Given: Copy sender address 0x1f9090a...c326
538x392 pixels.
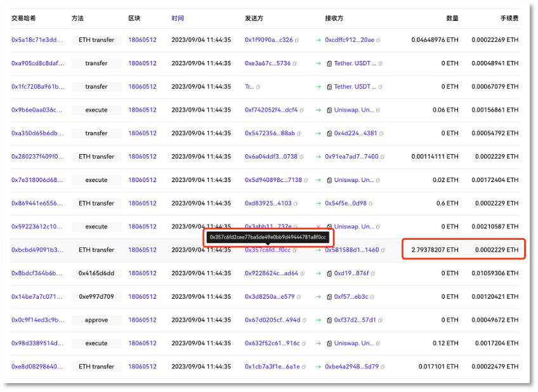Looking at the screenshot, I should click(298, 40).
